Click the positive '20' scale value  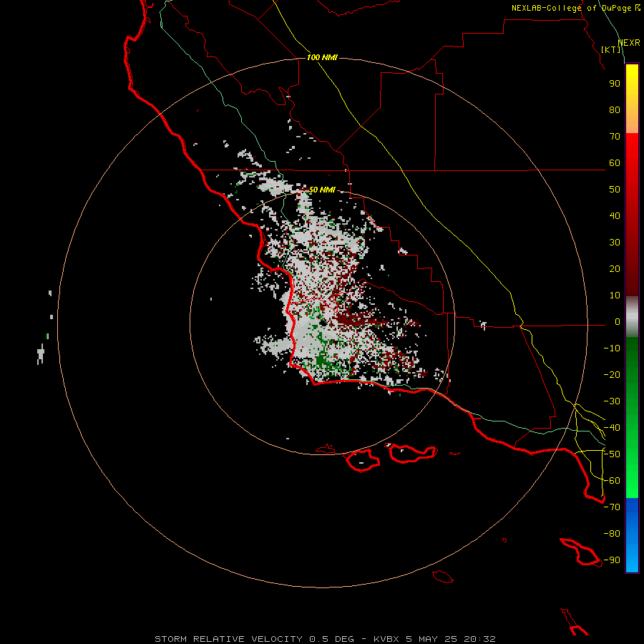coord(615,269)
